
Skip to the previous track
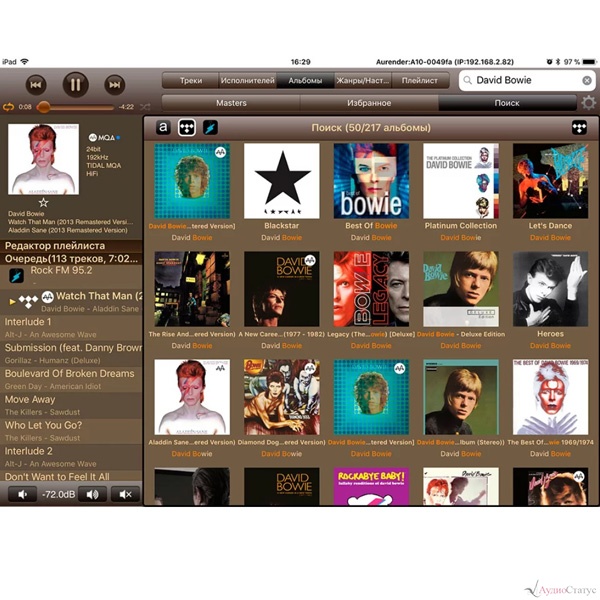[x=35, y=85]
